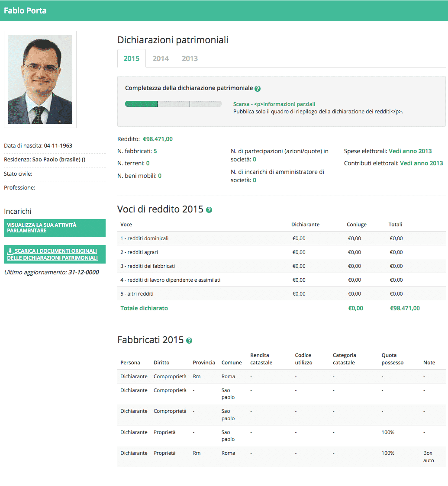The image size is (448, 486).
Task: Click Stato civile label in sidebar
Action: coord(18,174)
